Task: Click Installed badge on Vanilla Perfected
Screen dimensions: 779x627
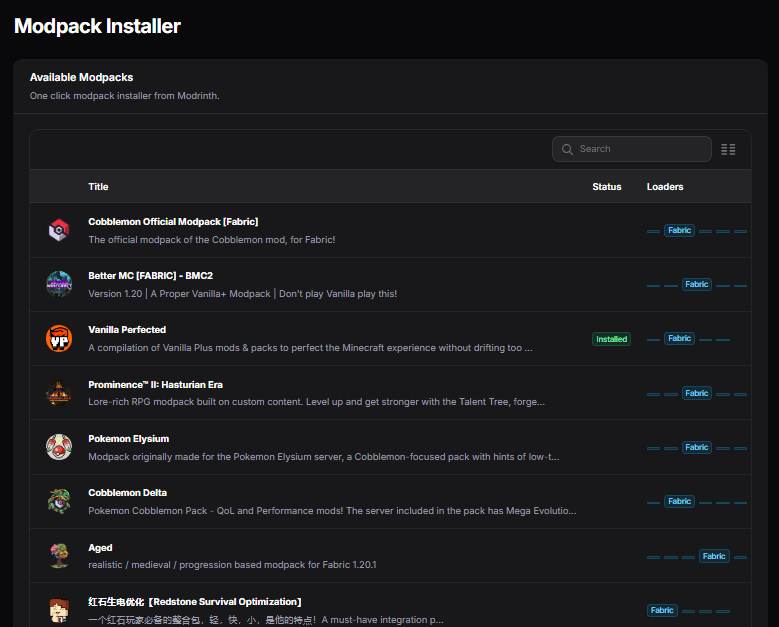Action: pos(612,339)
